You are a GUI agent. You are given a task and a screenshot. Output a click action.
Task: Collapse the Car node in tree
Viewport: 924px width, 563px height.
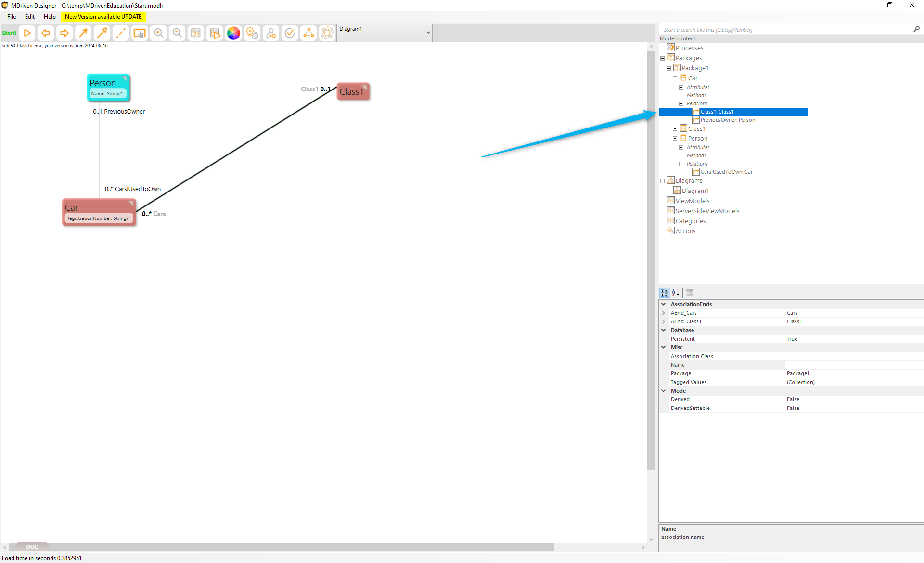pyautogui.click(x=675, y=78)
